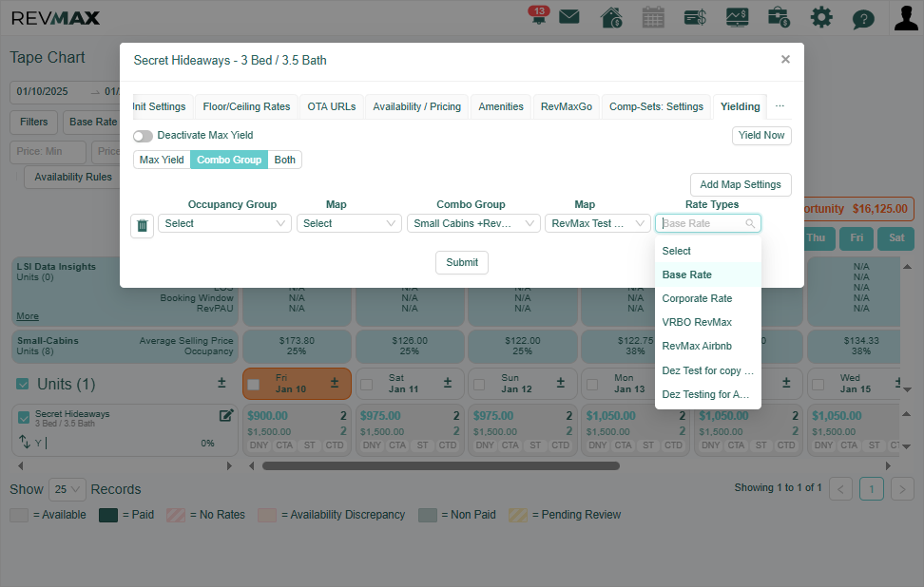
Task: Open the monitor revenue chart icon
Action: 737,17
